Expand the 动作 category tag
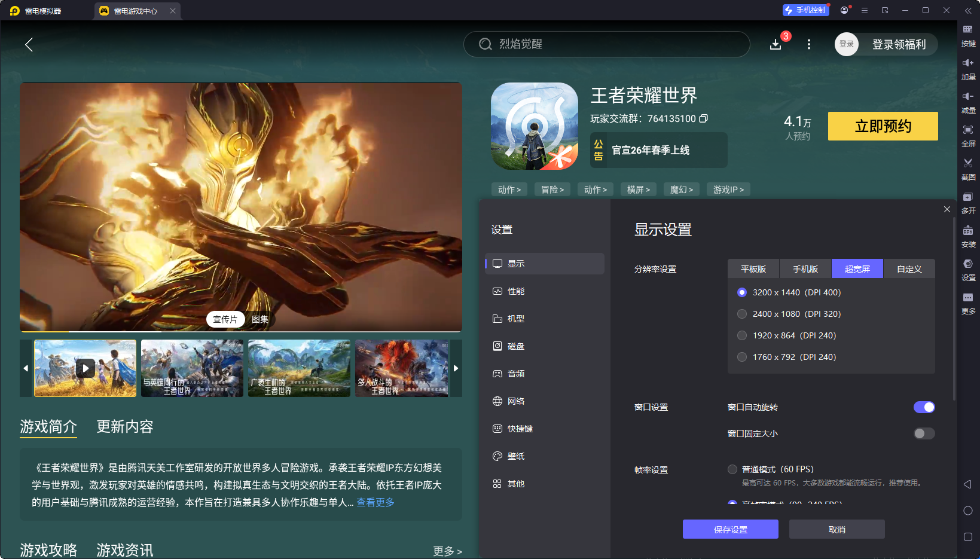980x559 pixels. [x=509, y=189]
